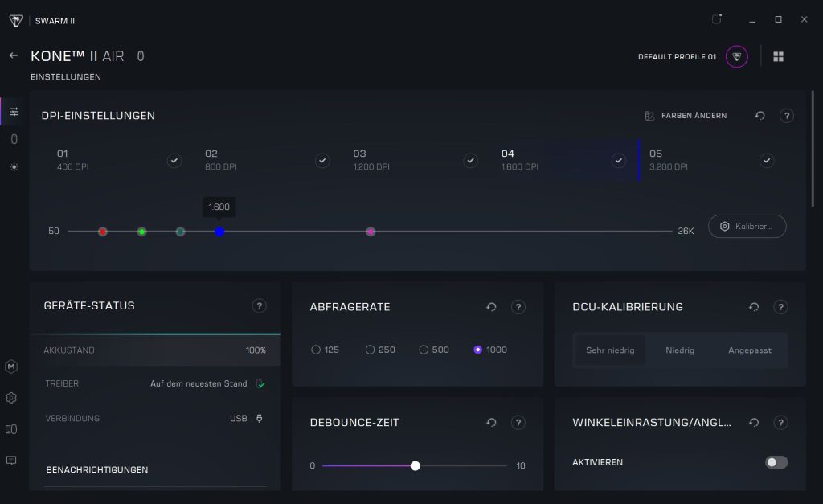The width and height of the screenshot is (823, 504).
Task: Uncheck the 01 400 DPI stage checkbox
Action: coord(174,161)
